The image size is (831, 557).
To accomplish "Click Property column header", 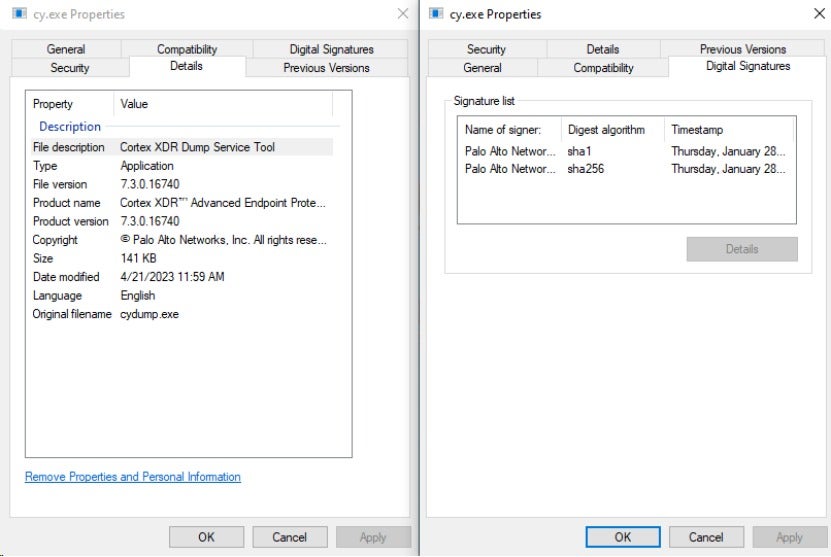I will (69, 104).
